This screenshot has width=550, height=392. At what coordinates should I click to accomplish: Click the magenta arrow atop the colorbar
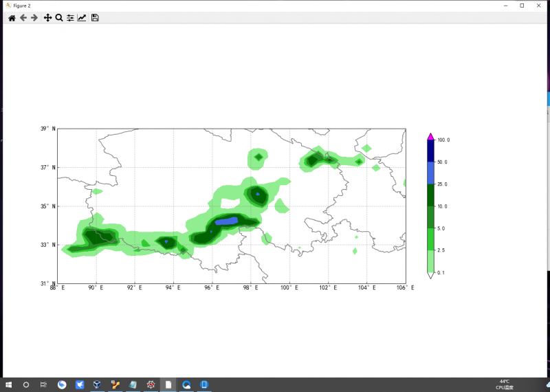pyautogui.click(x=430, y=136)
